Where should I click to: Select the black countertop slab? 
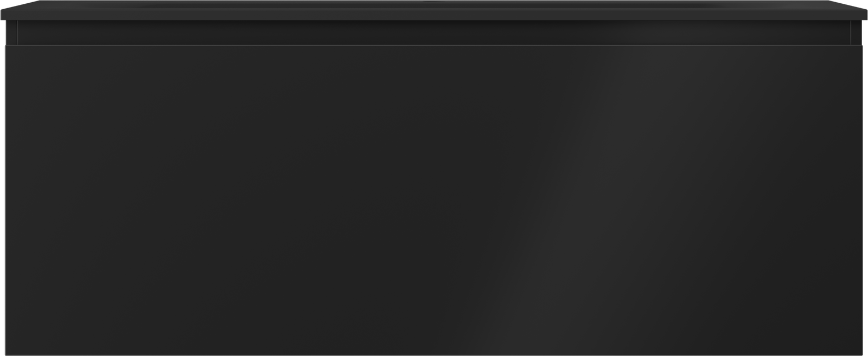pyautogui.click(x=434, y=10)
